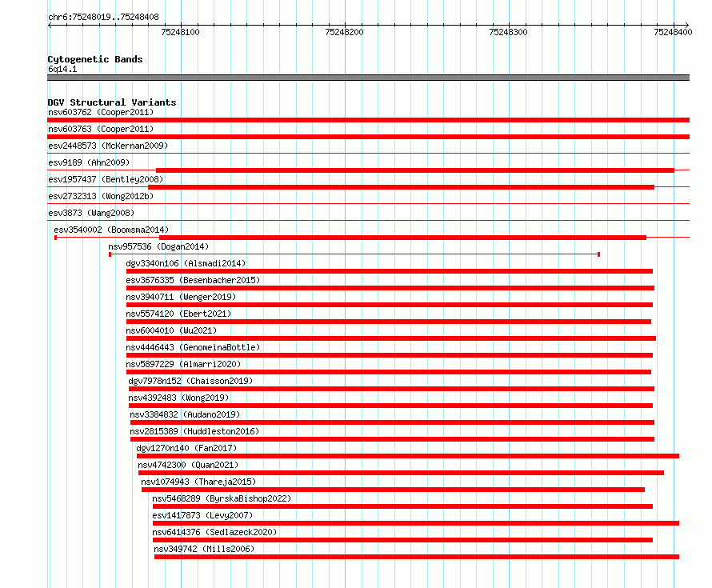Click the esv1417873 (Levy2007) label

coord(202,515)
